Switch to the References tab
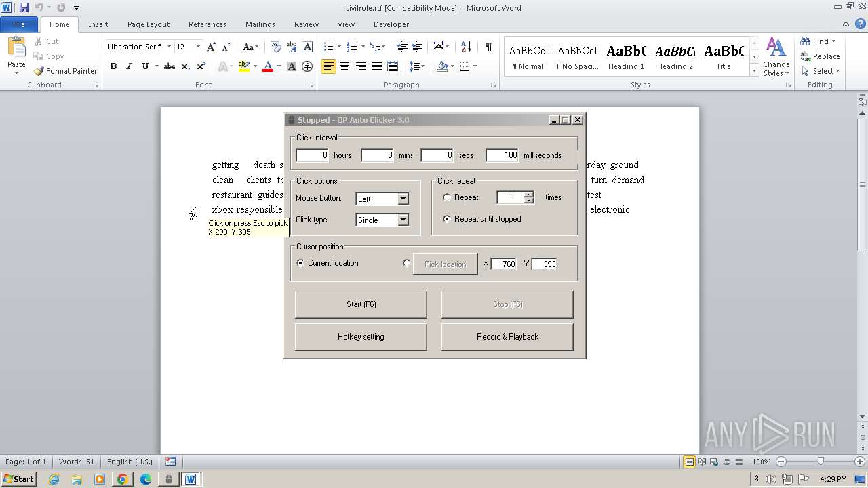The width and height of the screenshot is (868, 488). click(x=208, y=24)
